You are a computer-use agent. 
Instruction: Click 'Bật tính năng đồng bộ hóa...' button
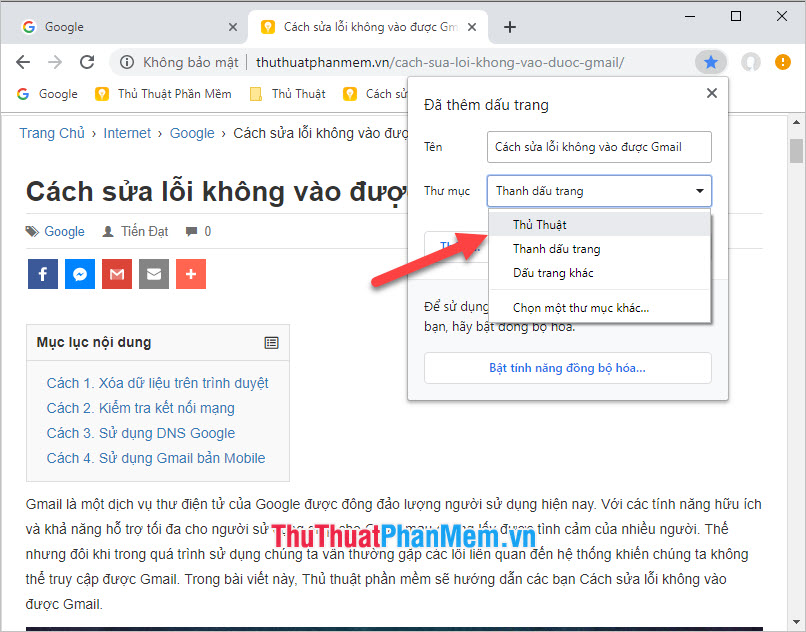pyautogui.click(x=566, y=369)
